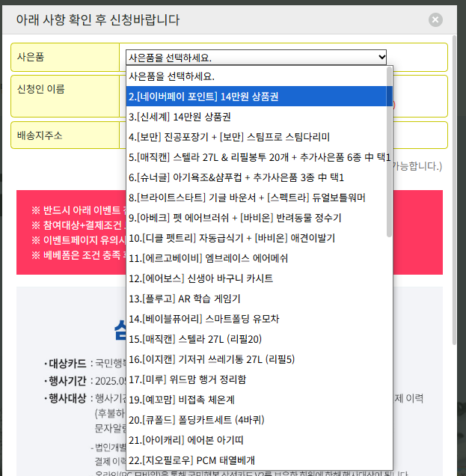Click the red notice line ※ 참여대상+결제조건
The width and height of the screenshot is (466, 476).
[x=79, y=225]
